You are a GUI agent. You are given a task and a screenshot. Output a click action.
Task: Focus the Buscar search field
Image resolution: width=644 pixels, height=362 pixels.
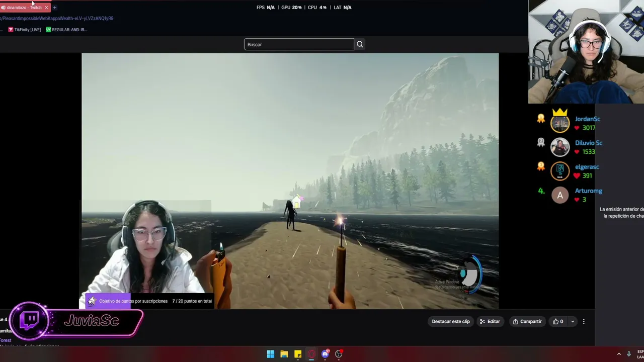[299, 44]
